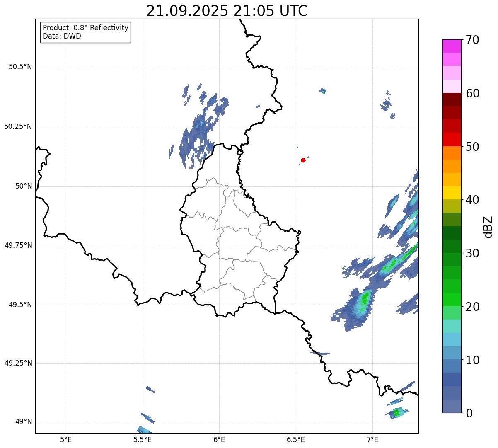Click the bright red swatch just above 50
The height and width of the screenshot is (448, 498).
pyautogui.click(x=452, y=139)
